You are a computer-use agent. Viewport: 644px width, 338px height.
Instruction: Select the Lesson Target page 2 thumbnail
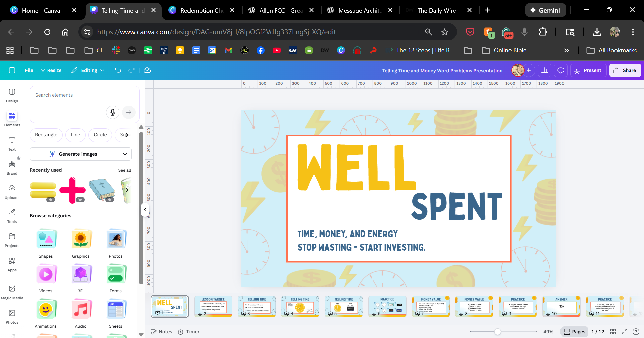(213, 306)
